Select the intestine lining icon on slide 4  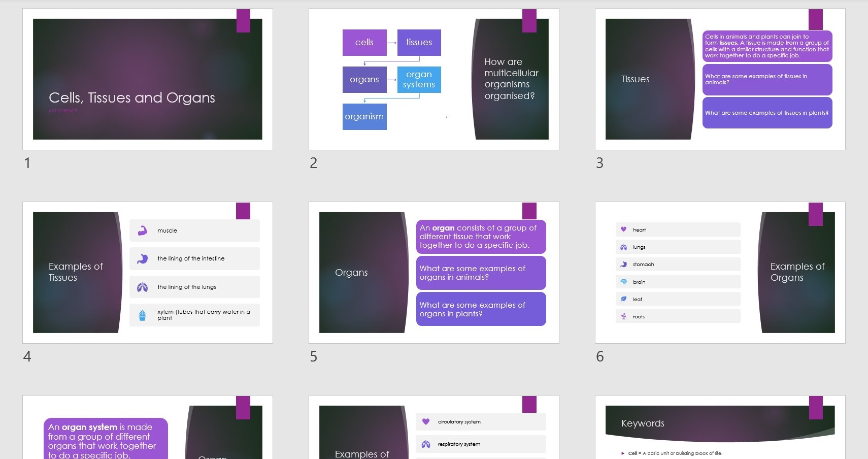pyautogui.click(x=143, y=258)
